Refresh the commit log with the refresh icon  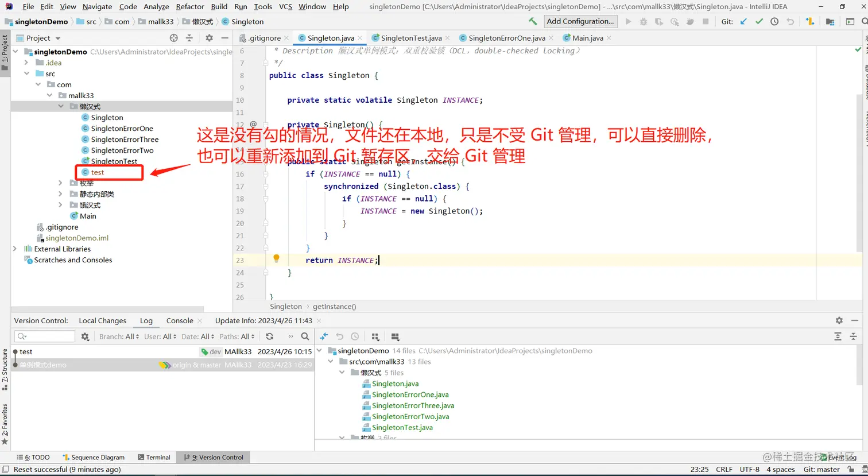pyautogui.click(x=269, y=336)
